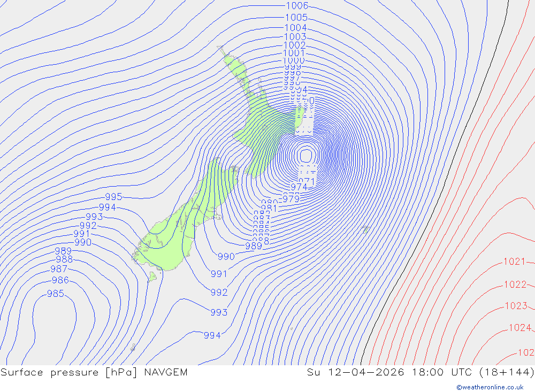Screen dimensions: 535x392
Task: Click the red 1022 isobar label
Action: coord(515,285)
